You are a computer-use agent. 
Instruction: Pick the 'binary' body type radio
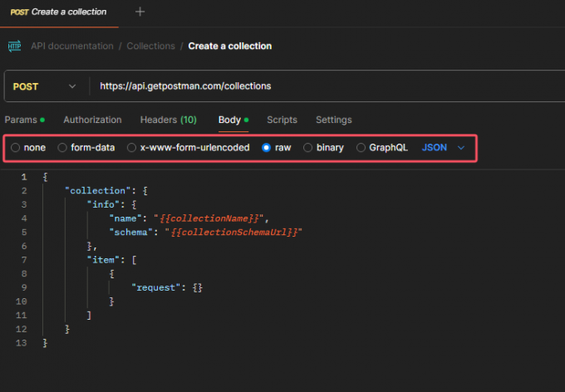click(x=307, y=147)
